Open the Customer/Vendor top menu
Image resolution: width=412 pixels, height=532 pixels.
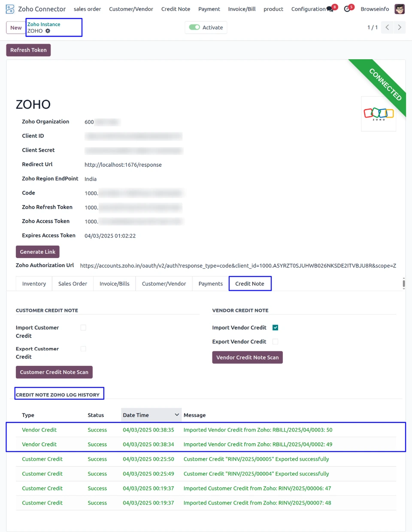pos(131,9)
